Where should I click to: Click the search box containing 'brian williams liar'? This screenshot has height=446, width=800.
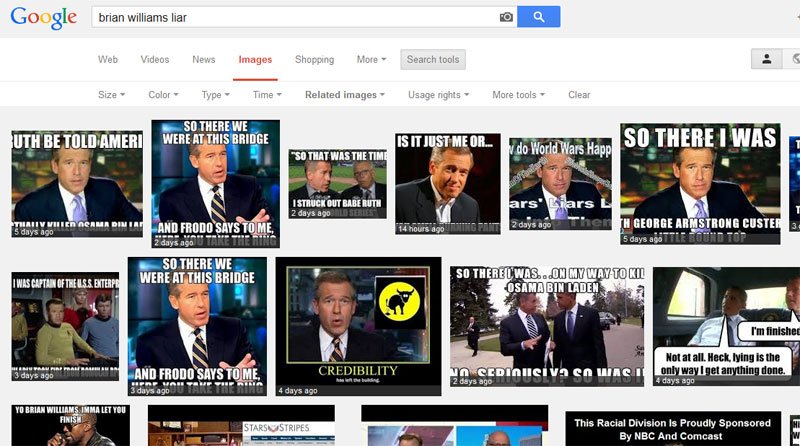click(x=305, y=17)
